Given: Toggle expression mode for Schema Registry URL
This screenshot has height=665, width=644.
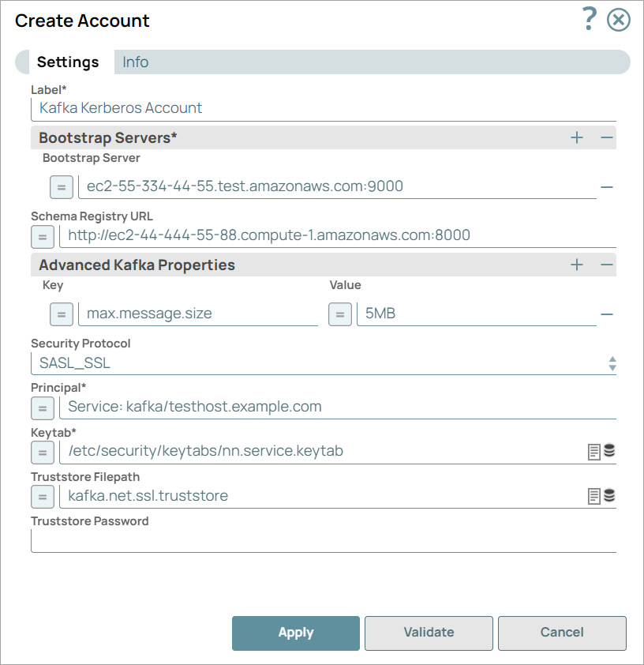Looking at the screenshot, I should (43, 235).
